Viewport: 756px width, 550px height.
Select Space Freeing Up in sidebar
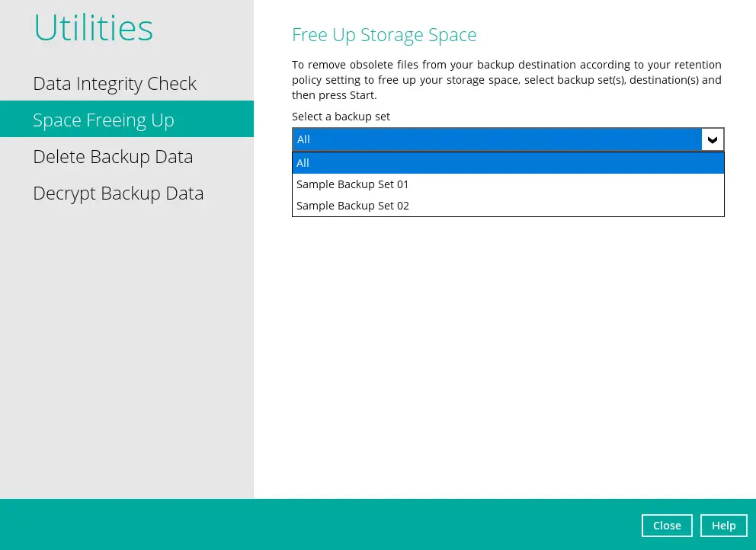click(104, 120)
